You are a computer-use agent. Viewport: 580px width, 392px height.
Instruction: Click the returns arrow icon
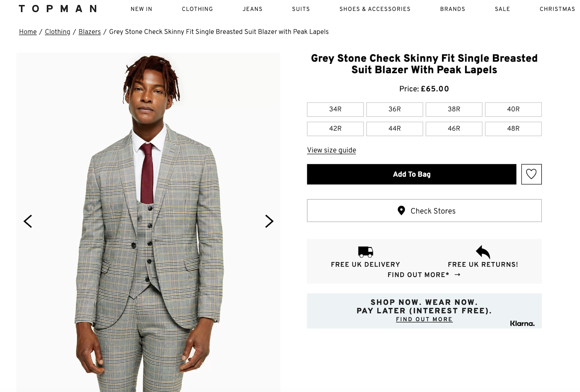[483, 252]
